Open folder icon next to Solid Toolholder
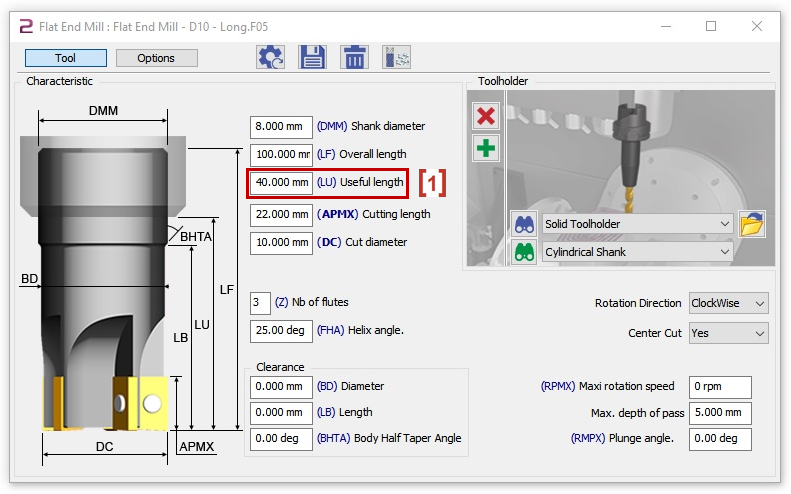The height and width of the screenshot is (494, 791). 752,224
